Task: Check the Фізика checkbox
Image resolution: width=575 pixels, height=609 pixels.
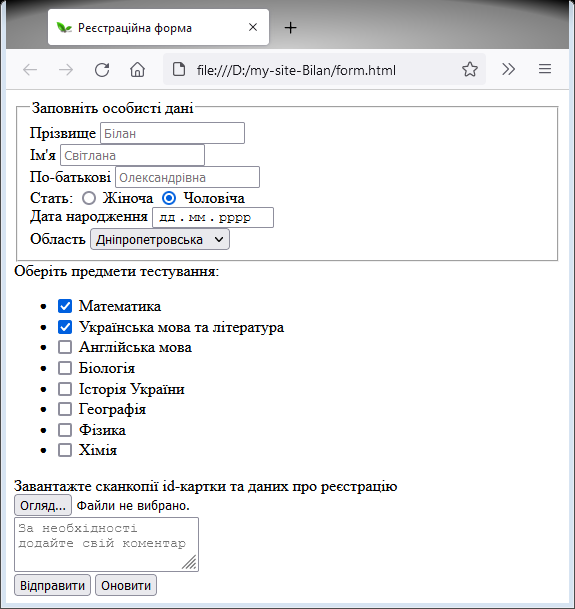Action: point(65,430)
